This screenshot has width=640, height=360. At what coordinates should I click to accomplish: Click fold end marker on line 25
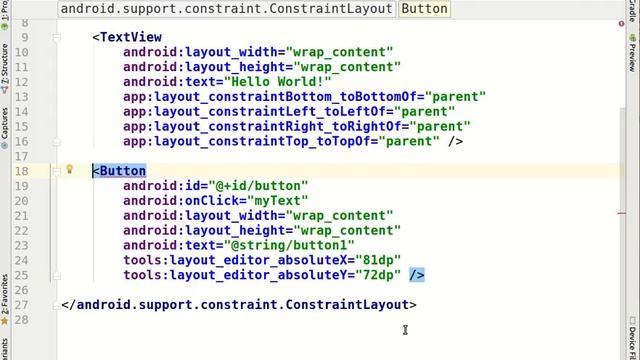tap(56, 276)
